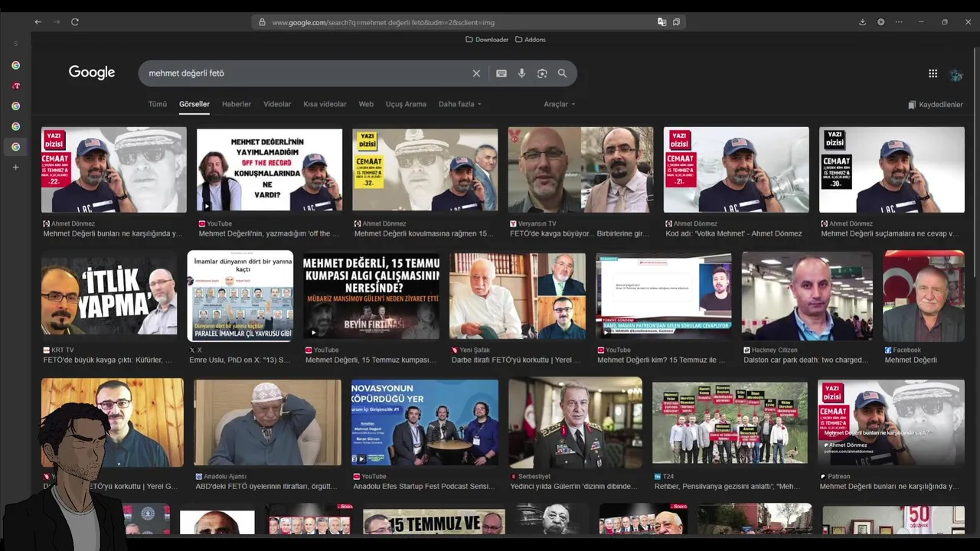This screenshot has height=551, width=980.
Task: Click the magnifier search button
Action: coord(563,73)
